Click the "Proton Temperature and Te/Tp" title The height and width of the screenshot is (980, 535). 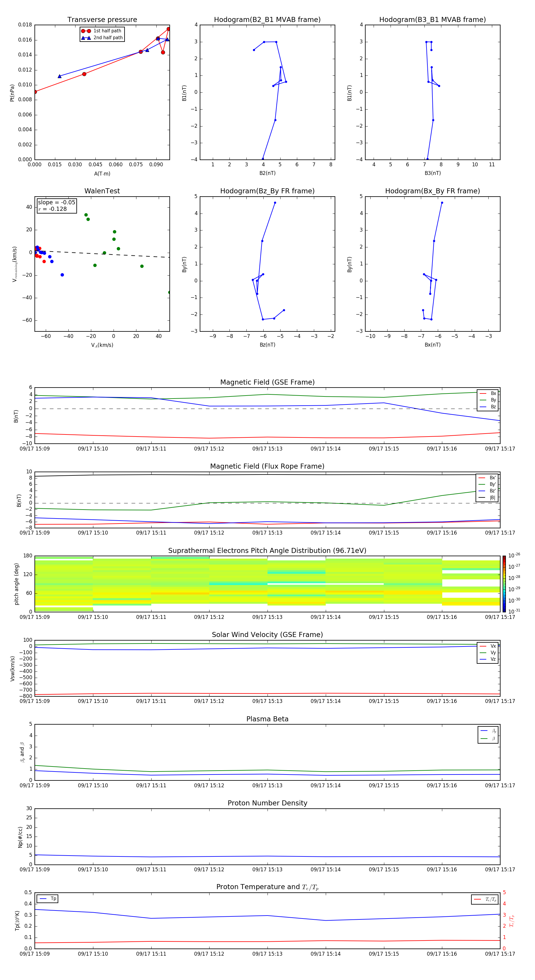[x=267, y=887]
